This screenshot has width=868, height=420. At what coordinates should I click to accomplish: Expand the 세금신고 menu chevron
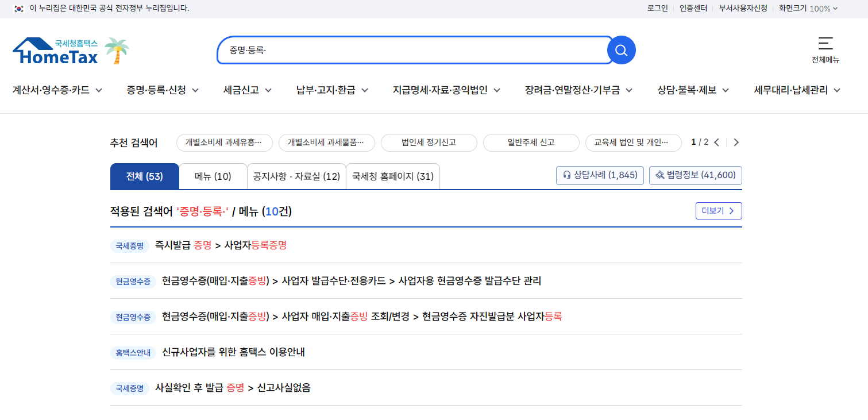[x=269, y=90]
